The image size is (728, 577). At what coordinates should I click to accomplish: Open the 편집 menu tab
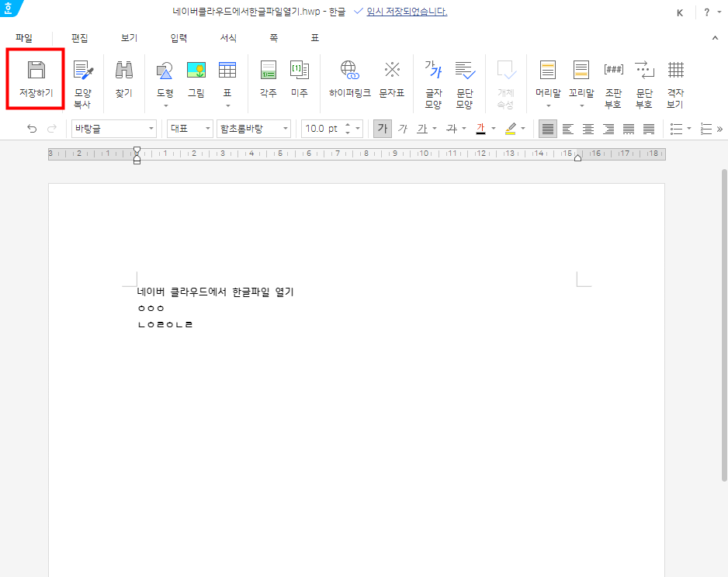click(79, 38)
